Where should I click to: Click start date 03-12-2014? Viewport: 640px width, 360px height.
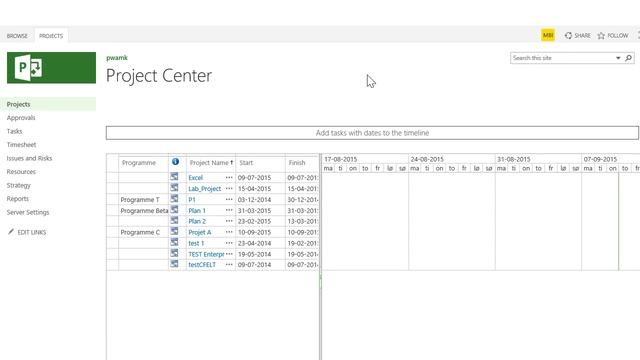[254, 200]
